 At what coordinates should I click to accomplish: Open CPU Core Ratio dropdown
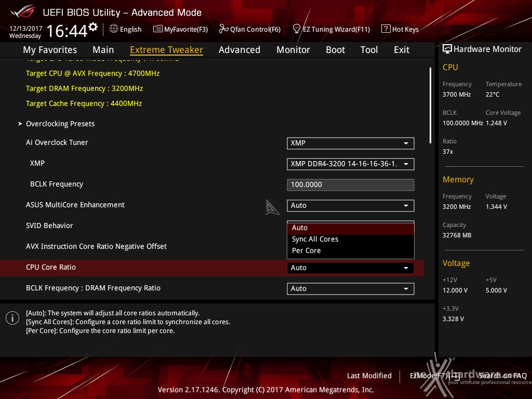coord(351,268)
